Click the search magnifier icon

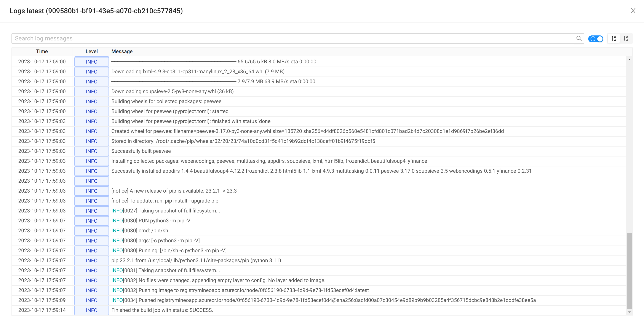(x=579, y=38)
